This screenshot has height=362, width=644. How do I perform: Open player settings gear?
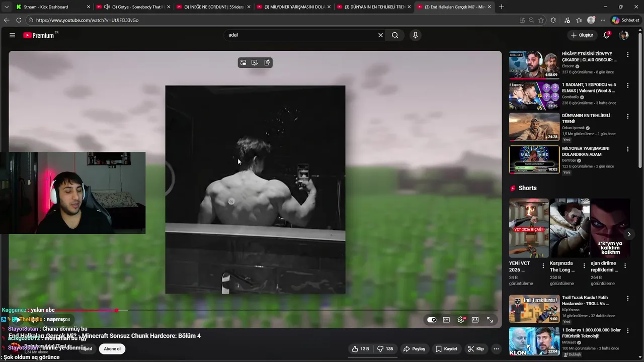pyautogui.click(x=460, y=320)
